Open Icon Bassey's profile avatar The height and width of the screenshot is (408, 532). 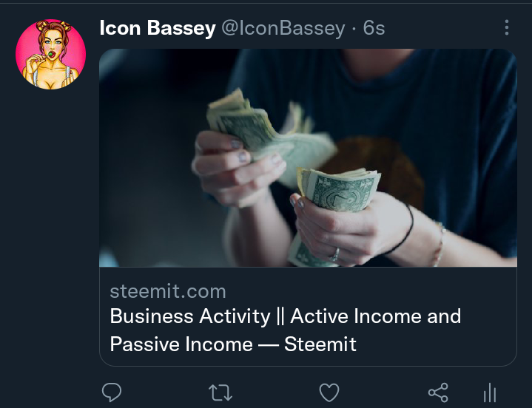point(50,54)
